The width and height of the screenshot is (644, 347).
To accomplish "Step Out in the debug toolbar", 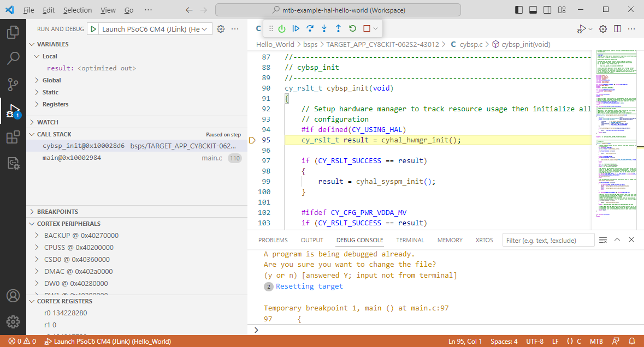I will click(x=339, y=28).
